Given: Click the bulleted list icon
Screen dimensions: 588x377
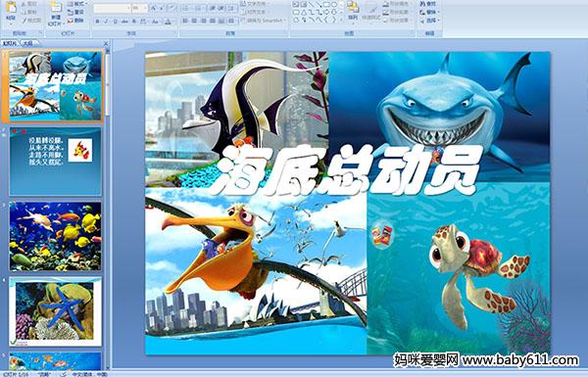Looking at the screenshot, I should click(x=185, y=8).
